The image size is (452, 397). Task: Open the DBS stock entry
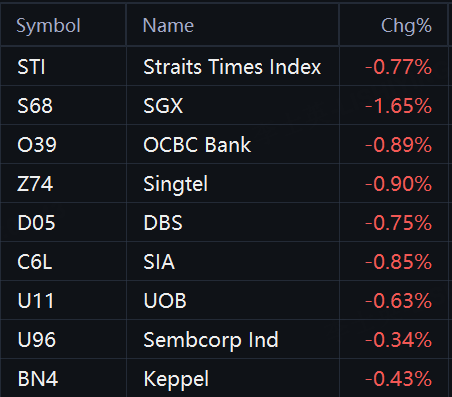click(163, 223)
